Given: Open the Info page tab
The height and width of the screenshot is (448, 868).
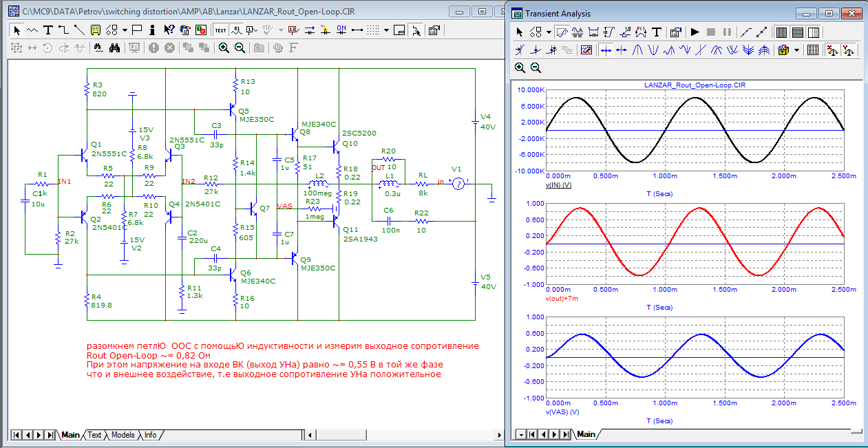Looking at the screenshot, I should point(150,435).
